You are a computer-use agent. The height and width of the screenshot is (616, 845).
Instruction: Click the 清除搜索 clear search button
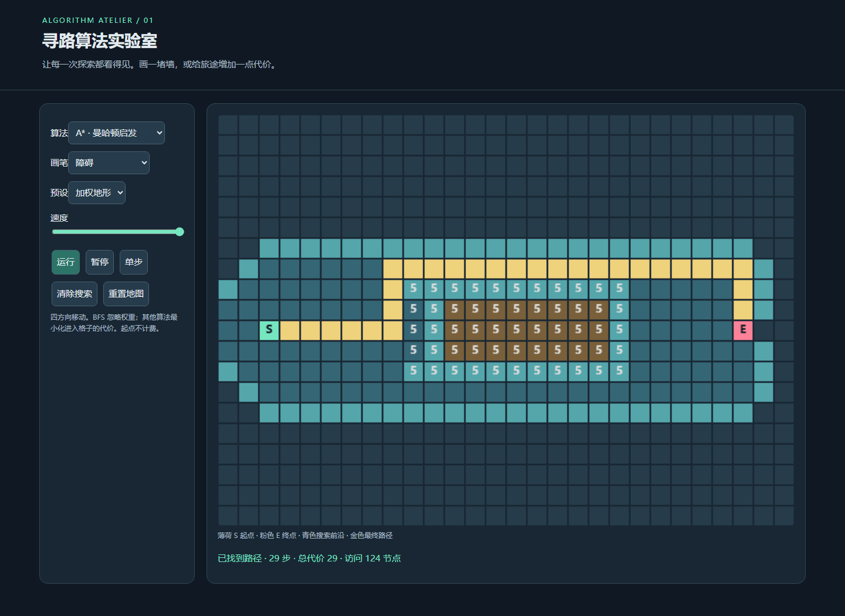coord(75,294)
